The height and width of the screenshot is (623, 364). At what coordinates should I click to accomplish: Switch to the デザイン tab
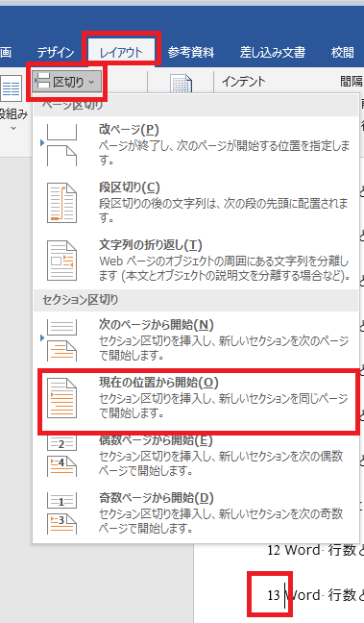pos(56,53)
